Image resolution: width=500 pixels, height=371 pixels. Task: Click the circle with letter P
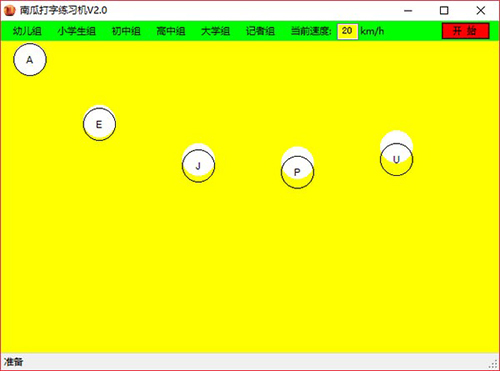coord(297,172)
